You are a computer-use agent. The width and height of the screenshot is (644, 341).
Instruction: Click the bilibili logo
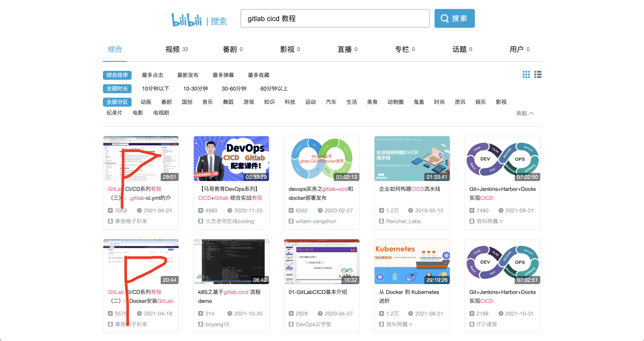(186, 19)
